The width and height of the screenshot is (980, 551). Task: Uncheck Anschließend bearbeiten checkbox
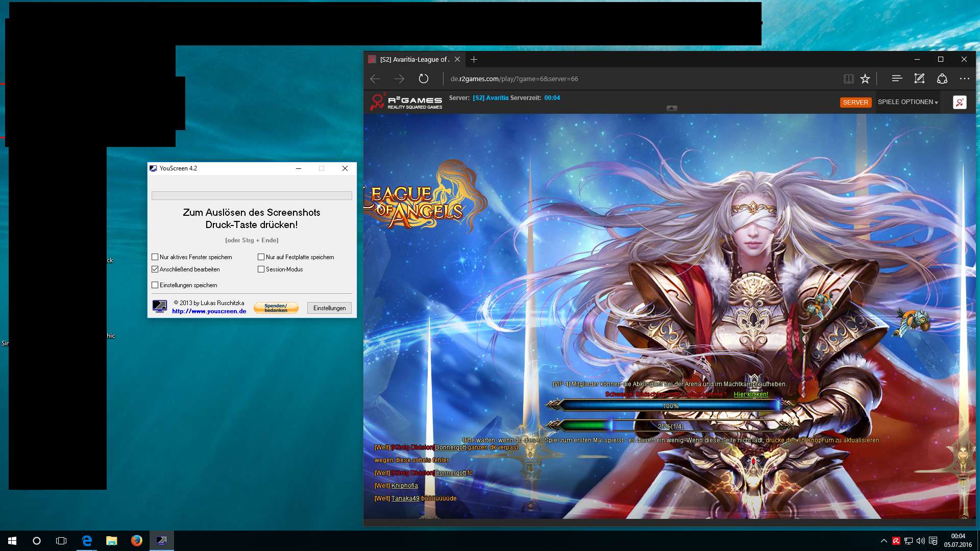click(x=155, y=269)
